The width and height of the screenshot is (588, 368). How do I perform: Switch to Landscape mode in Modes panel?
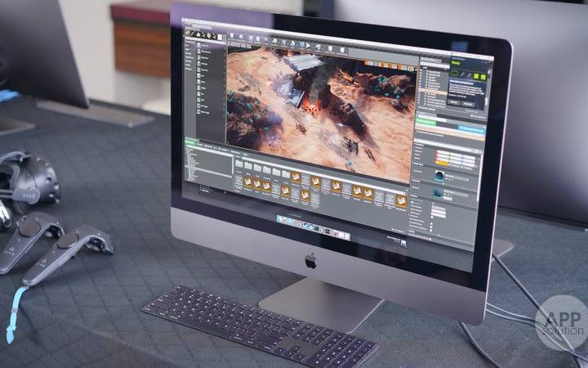(198, 34)
